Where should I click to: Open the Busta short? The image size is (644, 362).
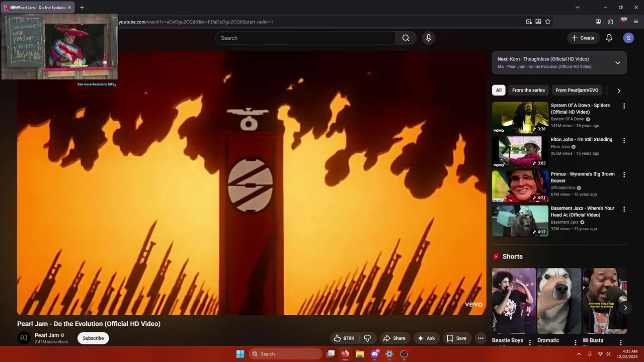[605, 301]
